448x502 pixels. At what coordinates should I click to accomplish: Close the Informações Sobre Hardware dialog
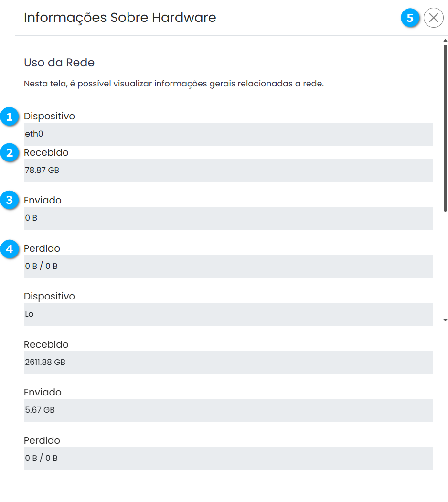(x=433, y=18)
